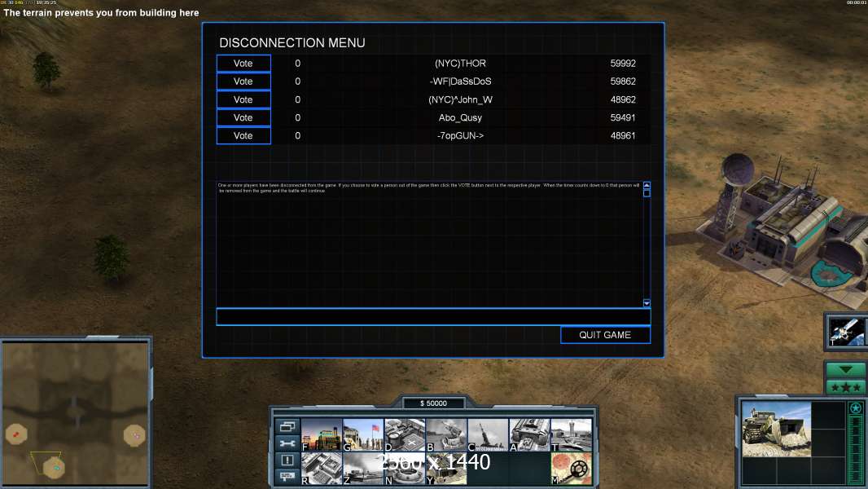Select the Supply Center build icon (D)
This screenshot has height=489, width=868.
pyautogui.click(x=405, y=434)
